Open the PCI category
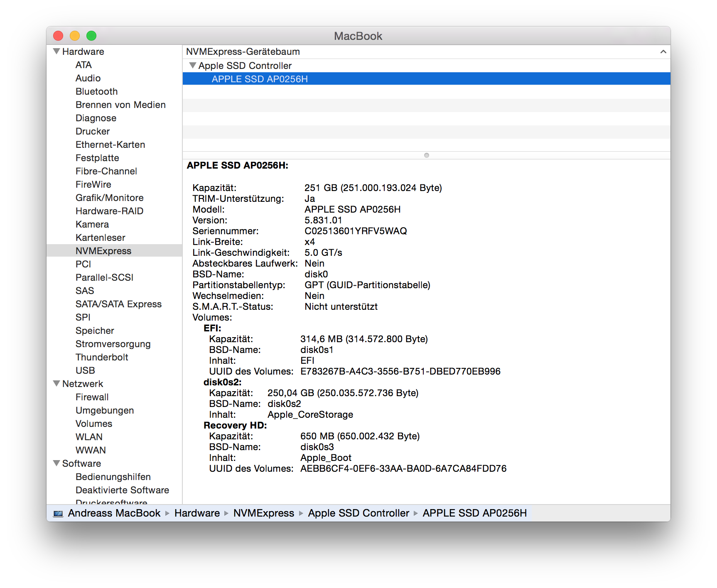Viewport: 717px width, 588px height. coord(83,264)
